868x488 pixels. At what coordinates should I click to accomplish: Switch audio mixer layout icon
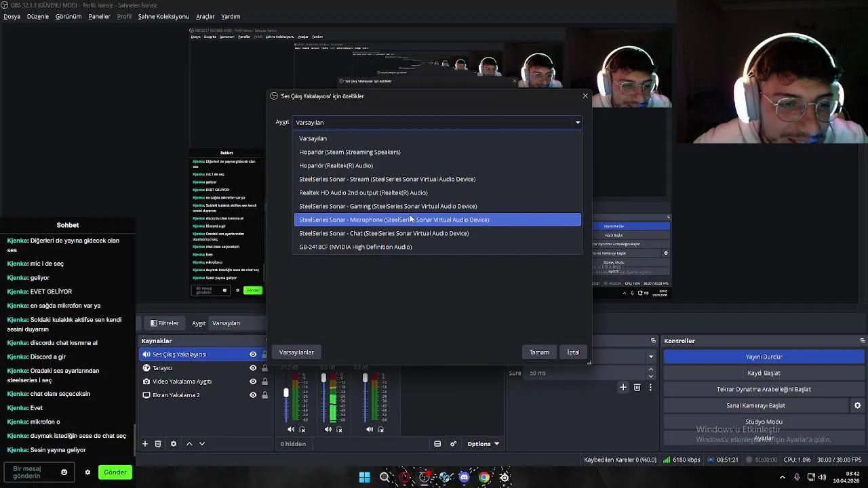(x=437, y=444)
